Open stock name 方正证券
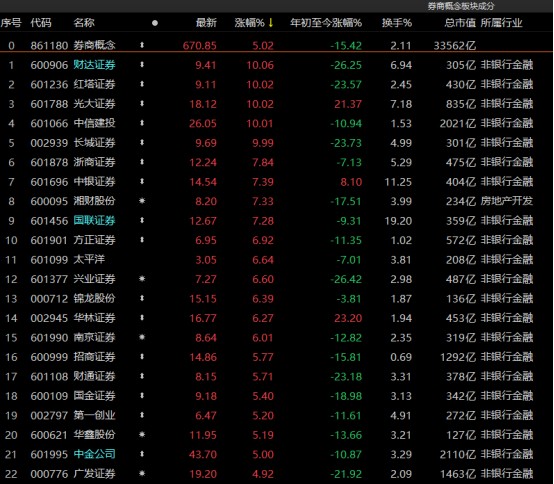554x484 pixels. [94, 240]
